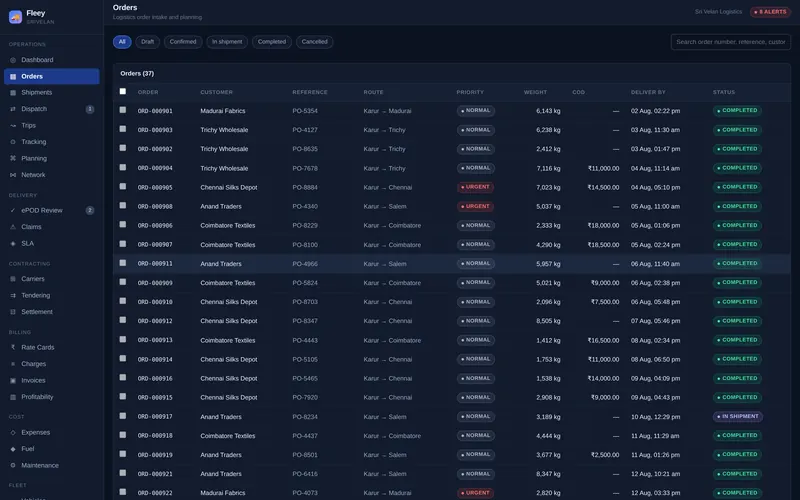Click the order search input field
Viewport: 800px width, 500px height.
(x=731, y=42)
